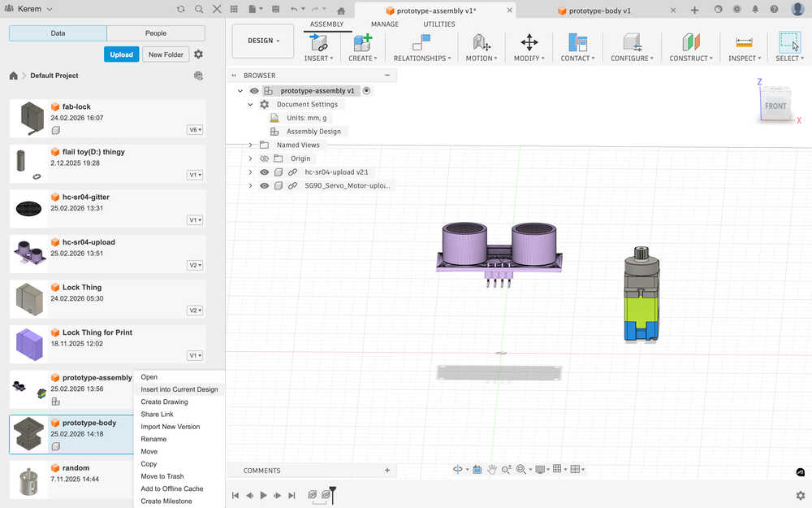
Task: Click the Motion study icon
Action: tap(481, 42)
